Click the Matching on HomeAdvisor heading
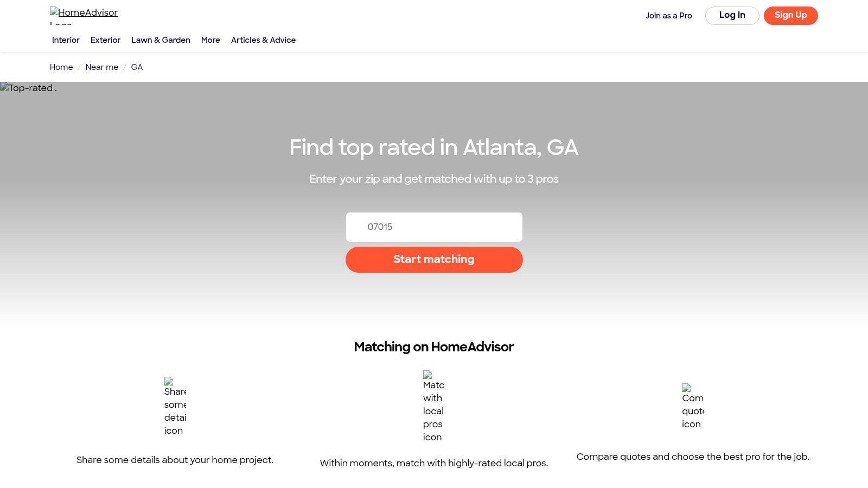This screenshot has width=868, height=488. 433,347
